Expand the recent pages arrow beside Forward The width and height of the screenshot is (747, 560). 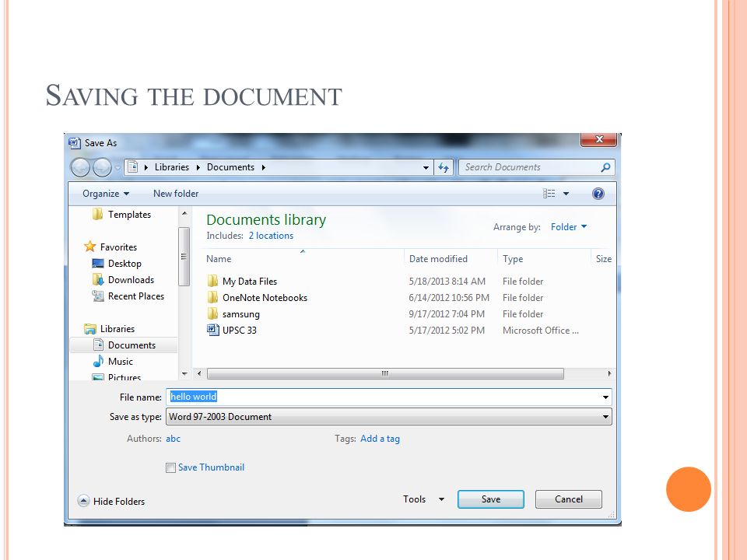(117, 168)
